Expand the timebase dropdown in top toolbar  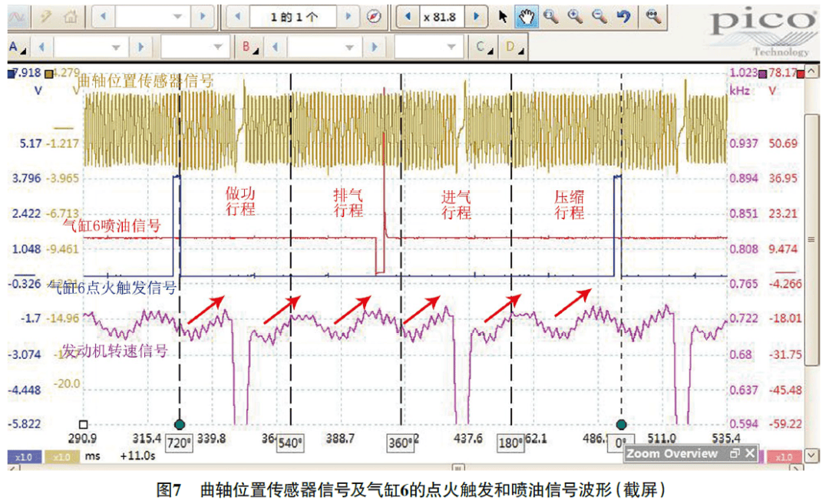pyautogui.click(x=178, y=16)
